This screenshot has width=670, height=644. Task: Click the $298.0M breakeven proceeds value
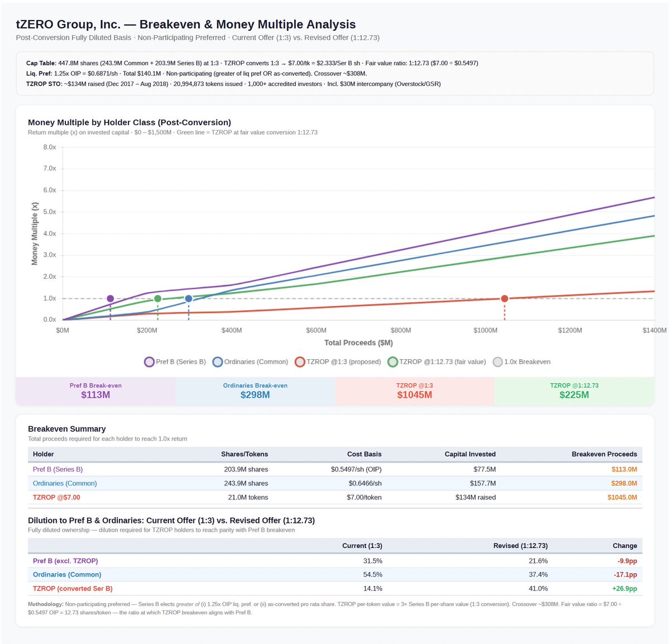point(624,483)
